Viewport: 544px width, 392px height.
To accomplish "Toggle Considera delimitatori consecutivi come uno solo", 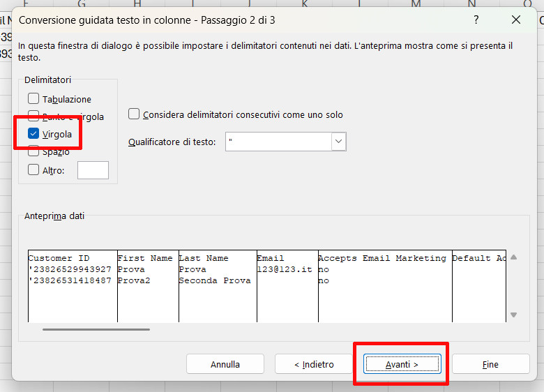I will [x=134, y=114].
